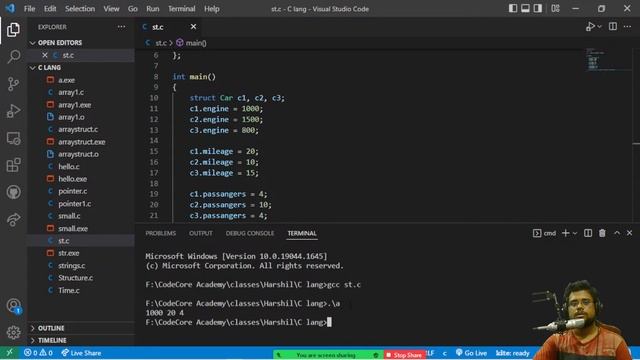The width and height of the screenshot is (640, 360).
Task: Toggle the bottom panel visibility
Action: point(525,8)
